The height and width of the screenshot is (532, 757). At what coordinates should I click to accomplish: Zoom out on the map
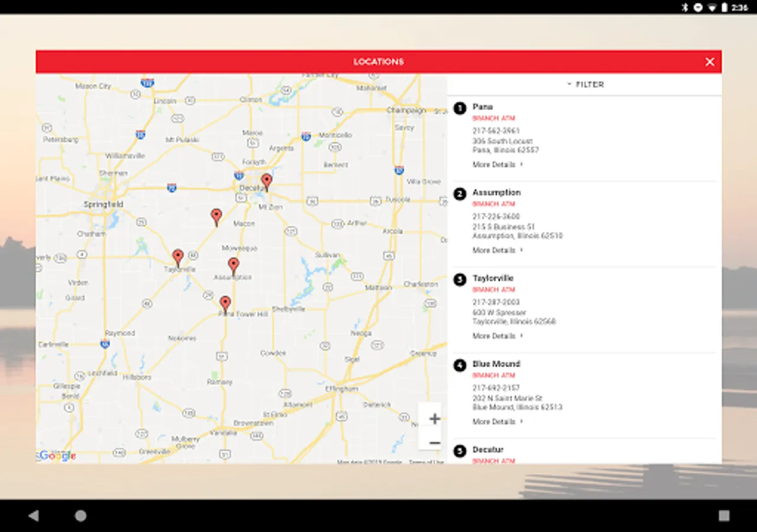coord(434,443)
